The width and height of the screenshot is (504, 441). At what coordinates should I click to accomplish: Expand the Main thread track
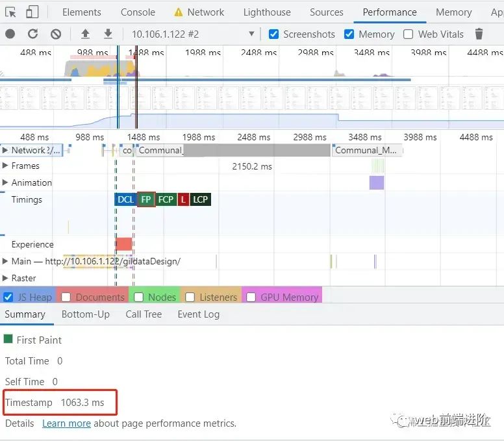coord(5,261)
